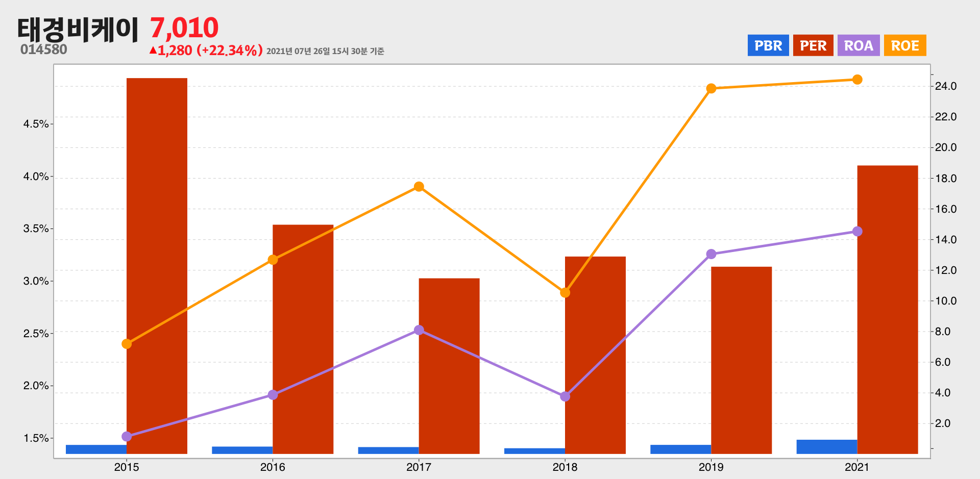Click the 20.0 right axis label

[x=946, y=147]
